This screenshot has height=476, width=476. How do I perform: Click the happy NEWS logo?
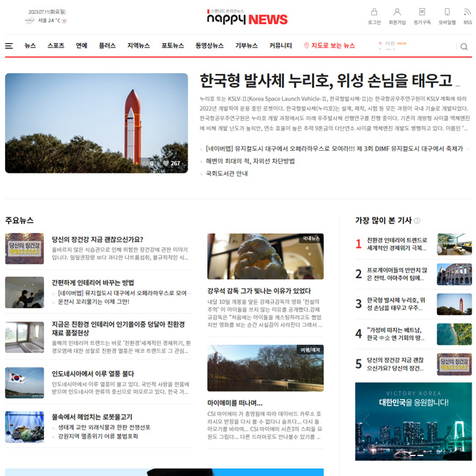(247, 18)
